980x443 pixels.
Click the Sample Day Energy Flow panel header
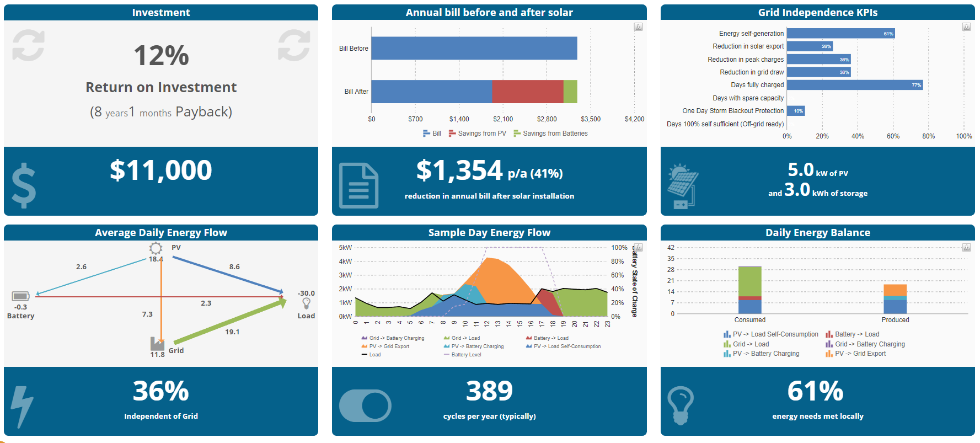pos(489,232)
